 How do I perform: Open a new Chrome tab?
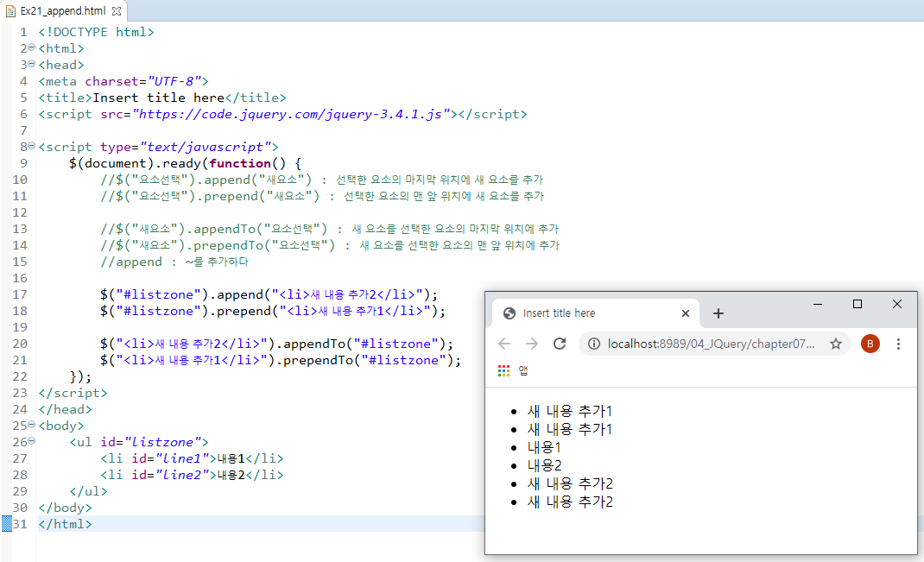pos(718,313)
